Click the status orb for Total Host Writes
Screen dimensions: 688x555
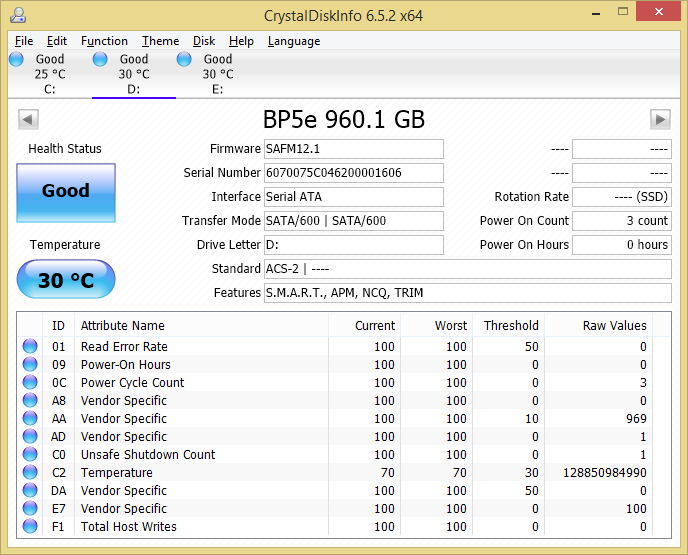(30, 527)
